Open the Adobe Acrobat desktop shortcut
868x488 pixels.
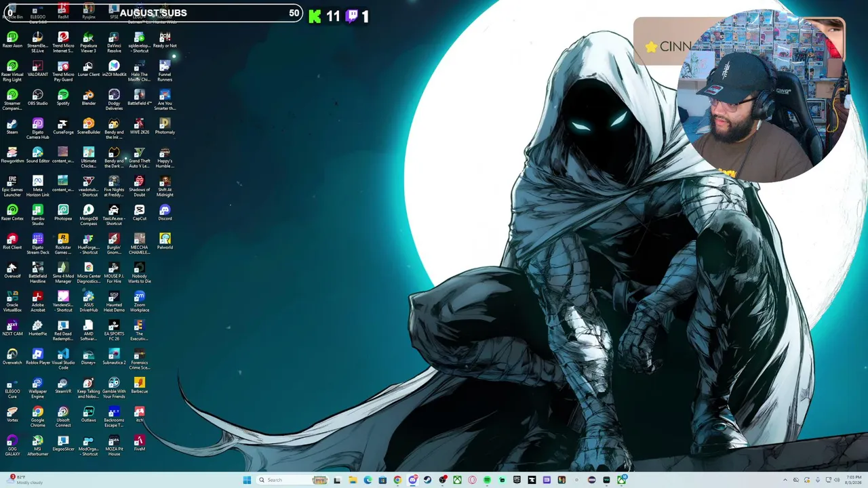pos(37,302)
